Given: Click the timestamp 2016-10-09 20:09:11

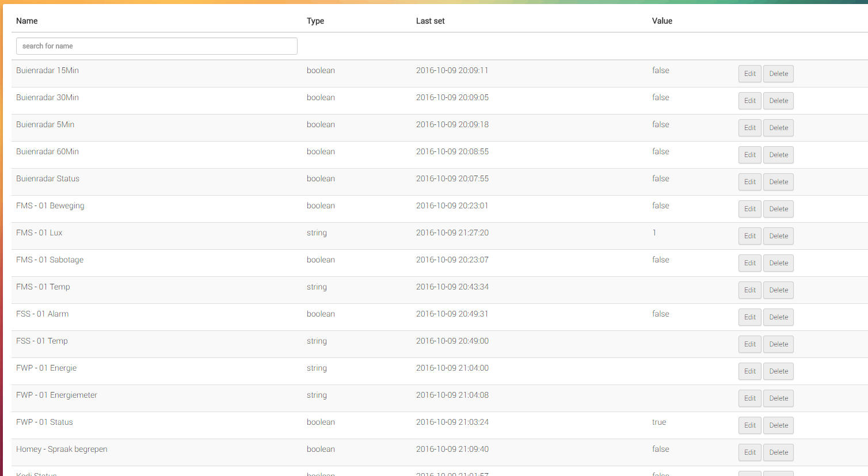Looking at the screenshot, I should (452, 70).
